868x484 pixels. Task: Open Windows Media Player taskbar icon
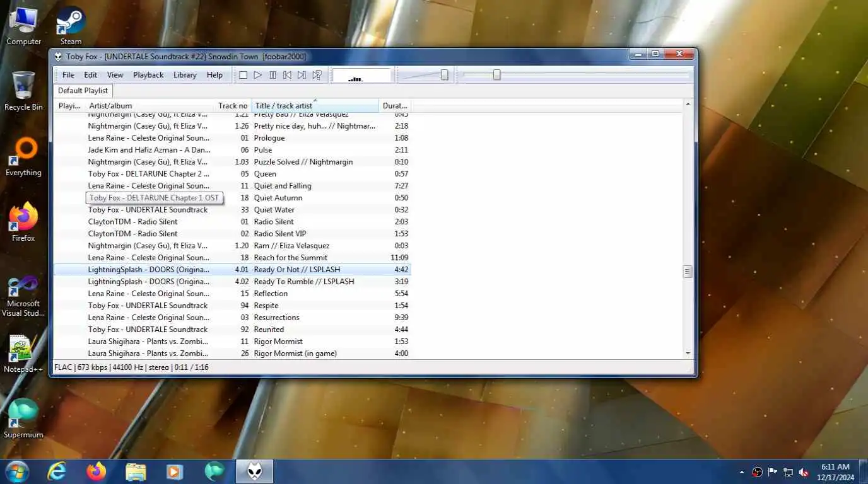coord(175,471)
